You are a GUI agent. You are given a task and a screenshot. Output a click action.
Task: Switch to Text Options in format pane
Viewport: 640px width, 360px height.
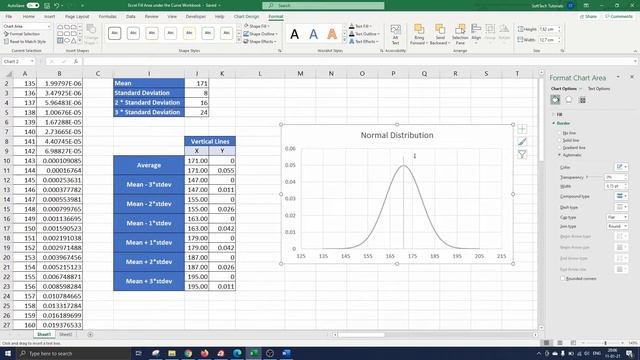[x=599, y=89]
